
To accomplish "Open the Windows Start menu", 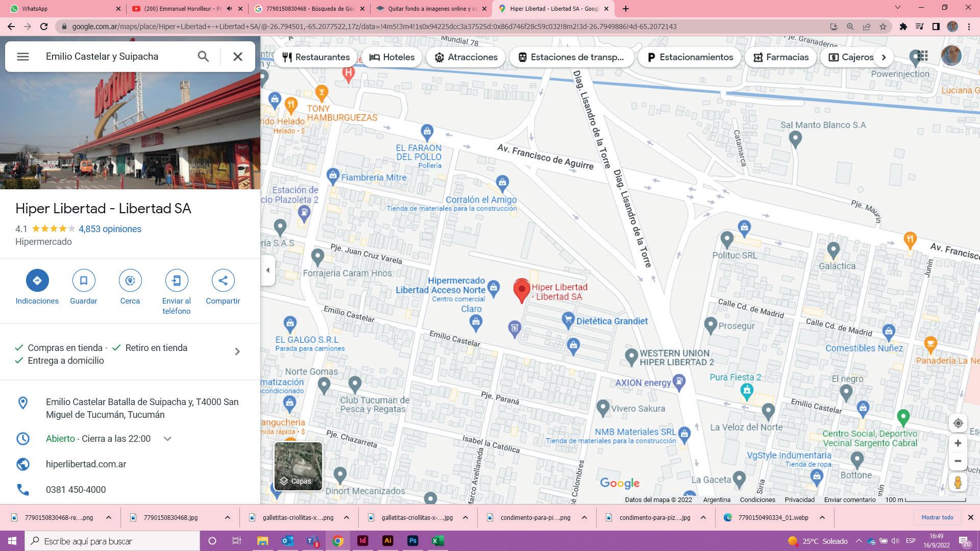I will tap(12, 541).
